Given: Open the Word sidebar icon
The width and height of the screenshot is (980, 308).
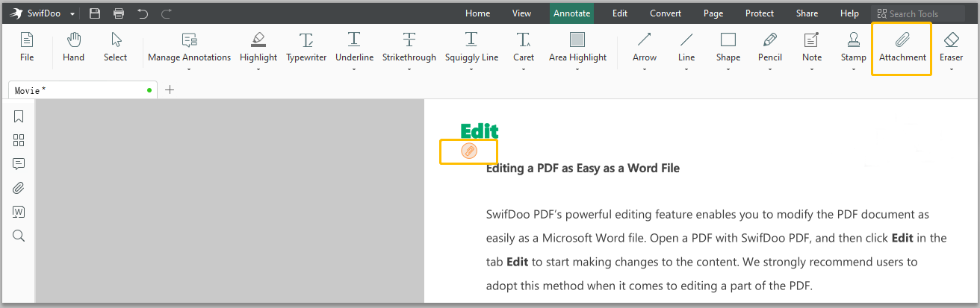Looking at the screenshot, I should [x=19, y=212].
